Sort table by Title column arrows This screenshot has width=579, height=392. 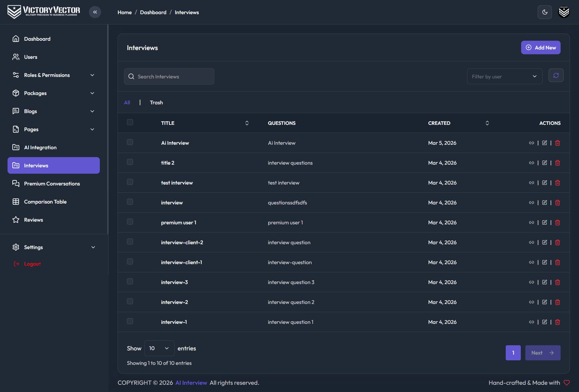click(247, 123)
